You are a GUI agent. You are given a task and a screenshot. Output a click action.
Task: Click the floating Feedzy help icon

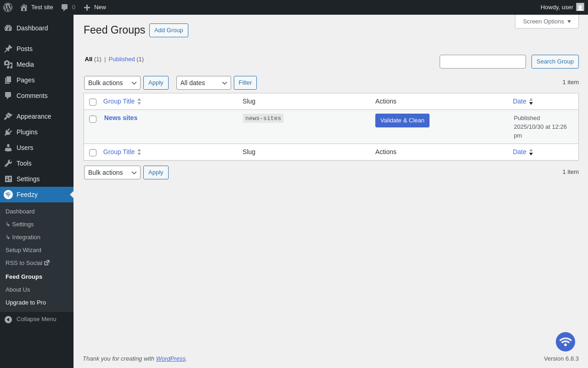(x=565, y=342)
